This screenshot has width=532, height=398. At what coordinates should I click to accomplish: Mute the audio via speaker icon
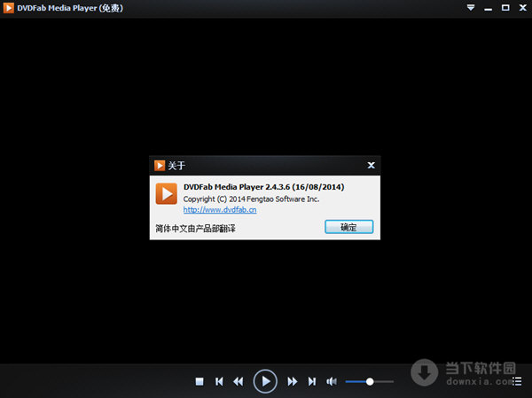[332, 382]
